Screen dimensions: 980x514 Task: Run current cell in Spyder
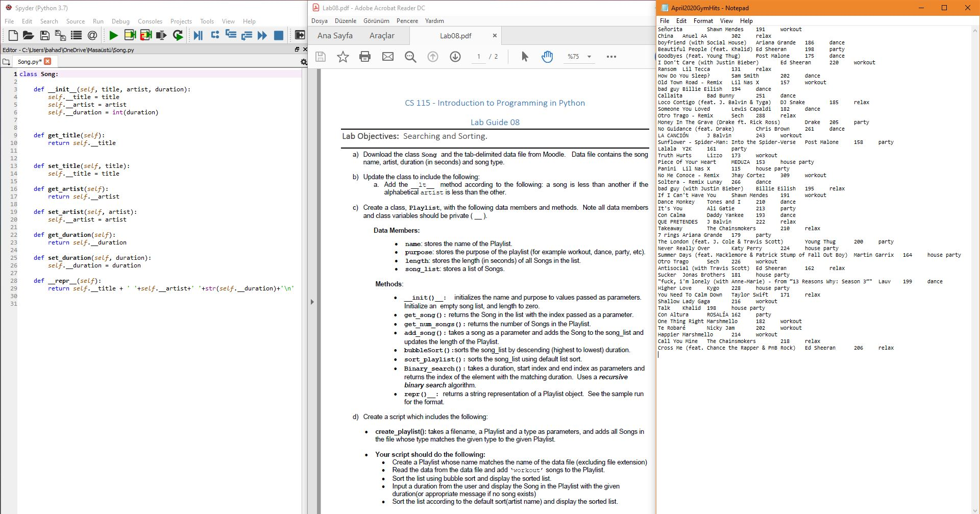[x=130, y=35]
